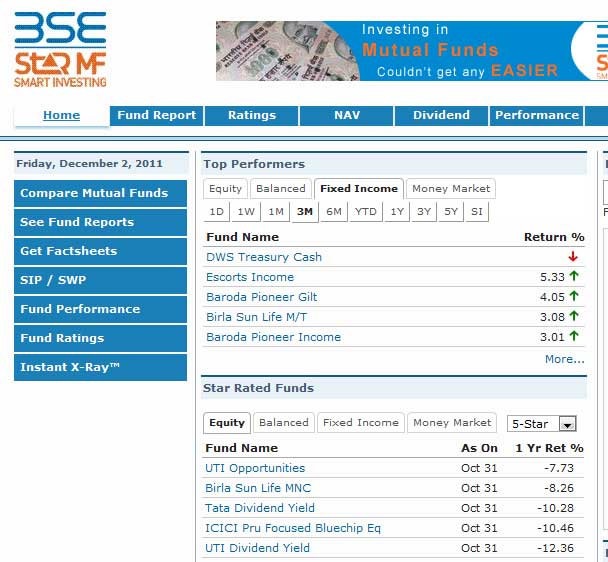Open DWS Treasury Cash fund link
The width and height of the screenshot is (608, 562).
(264, 257)
